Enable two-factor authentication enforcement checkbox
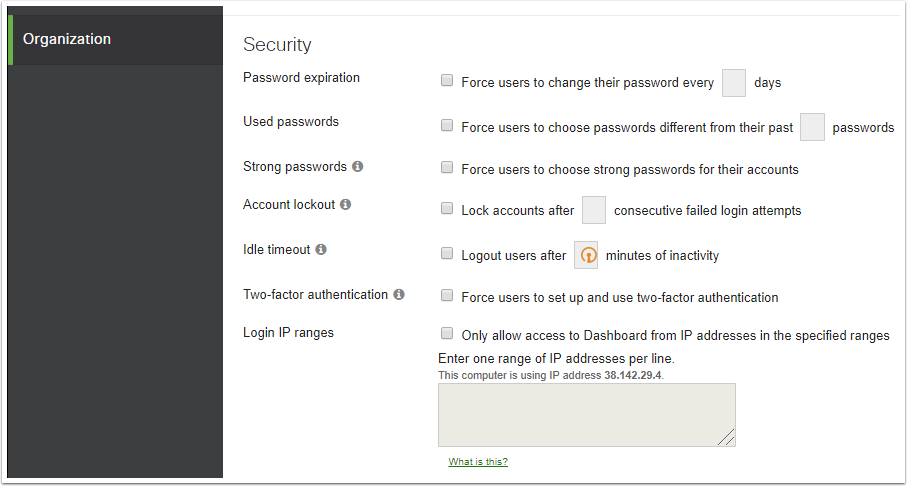 [x=447, y=296]
